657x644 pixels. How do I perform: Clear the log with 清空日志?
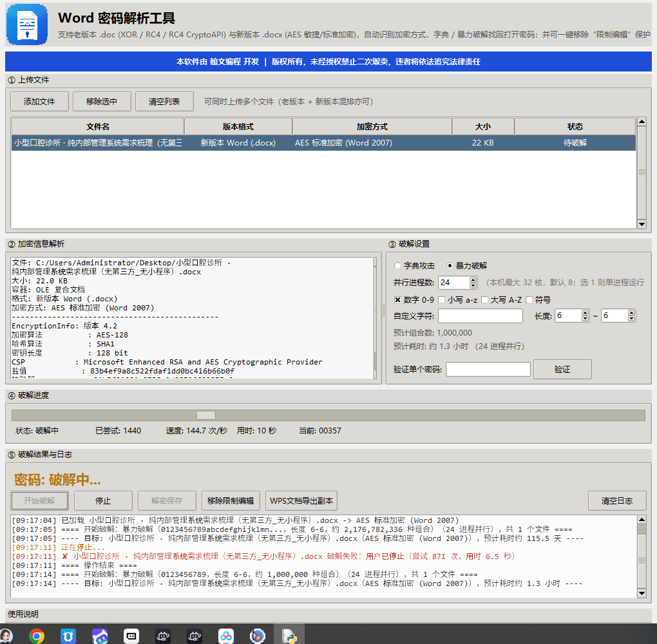pos(617,500)
